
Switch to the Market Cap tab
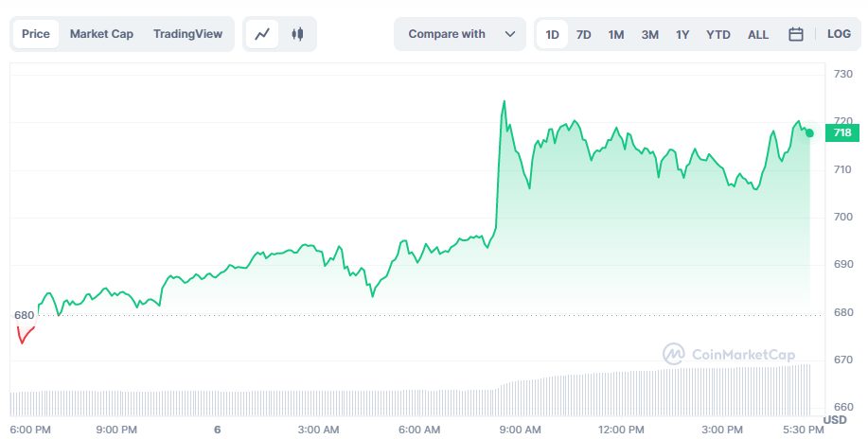pos(101,34)
